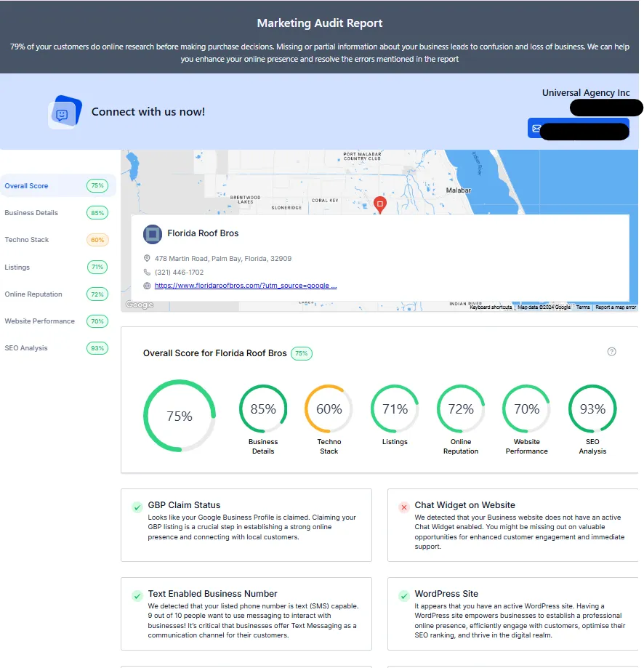Click the 75% badge beside the Overall Score heading
644x668 pixels.
(302, 353)
